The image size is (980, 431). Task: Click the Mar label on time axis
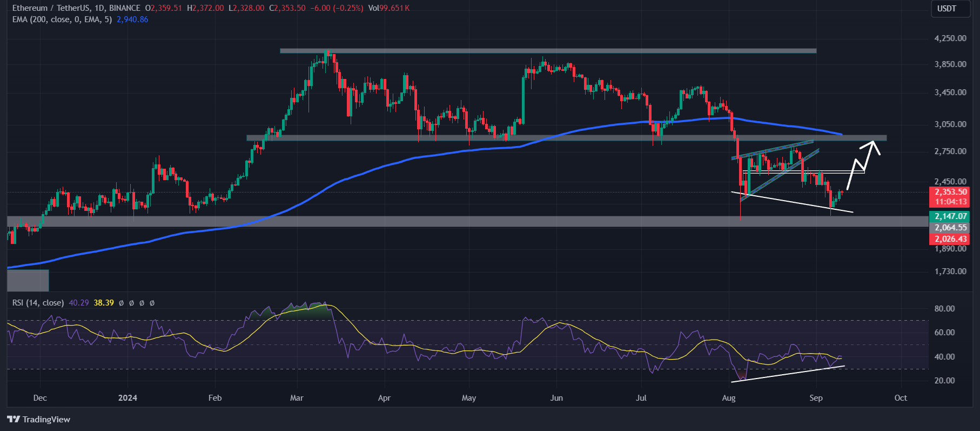(297, 398)
